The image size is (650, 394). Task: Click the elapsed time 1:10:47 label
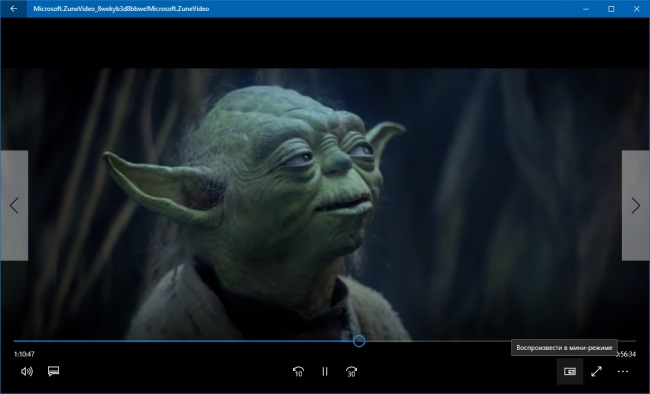click(24, 354)
